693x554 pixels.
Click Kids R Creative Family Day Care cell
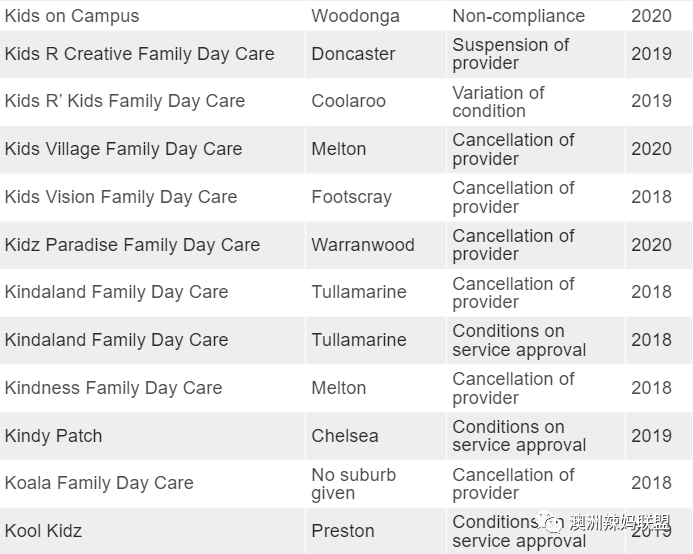140,54
